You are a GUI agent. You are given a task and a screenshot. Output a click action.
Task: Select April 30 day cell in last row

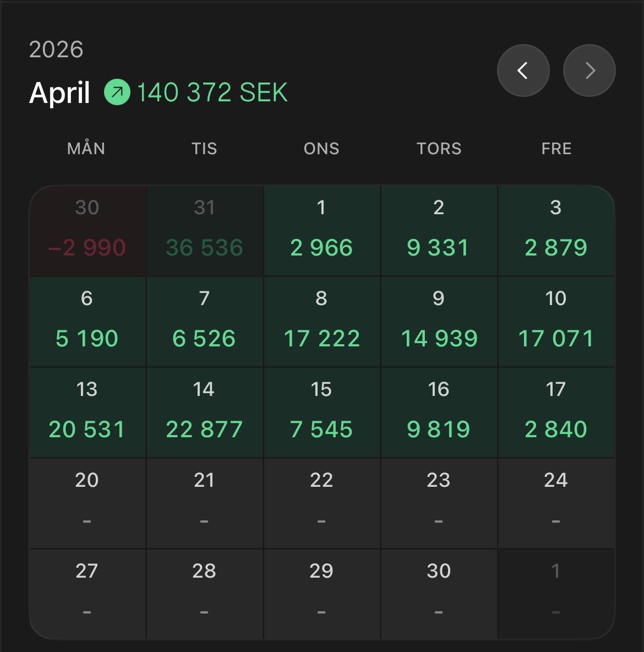[439, 594]
